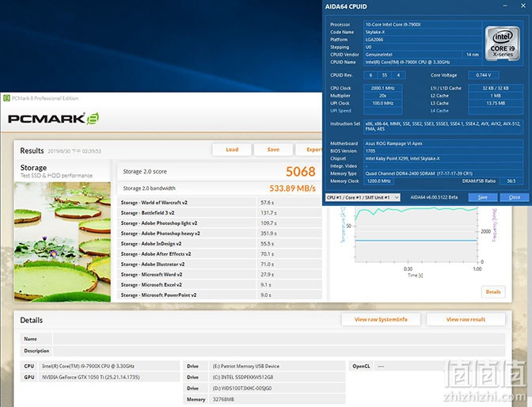The height and width of the screenshot is (407, 532).
Task: Click the PCMark 8 window title icon
Action: (x=6, y=98)
